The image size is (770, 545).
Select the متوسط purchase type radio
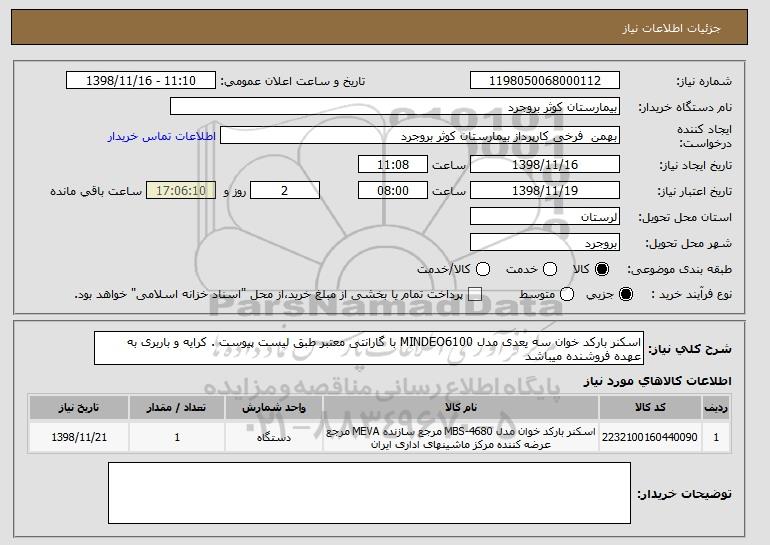(567, 295)
